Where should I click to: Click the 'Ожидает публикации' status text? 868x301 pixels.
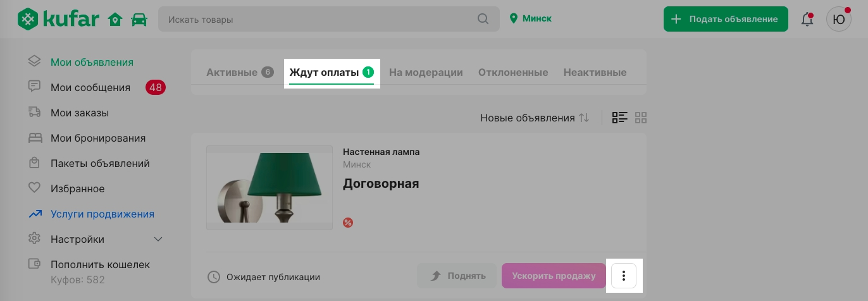click(x=273, y=277)
